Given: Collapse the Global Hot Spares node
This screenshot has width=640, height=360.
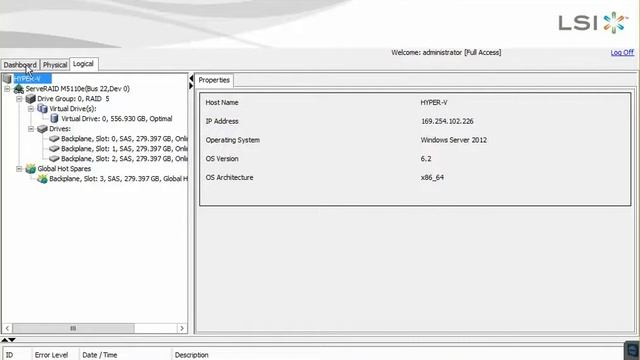Looking at the screenshot, I should tap(19, 169).
